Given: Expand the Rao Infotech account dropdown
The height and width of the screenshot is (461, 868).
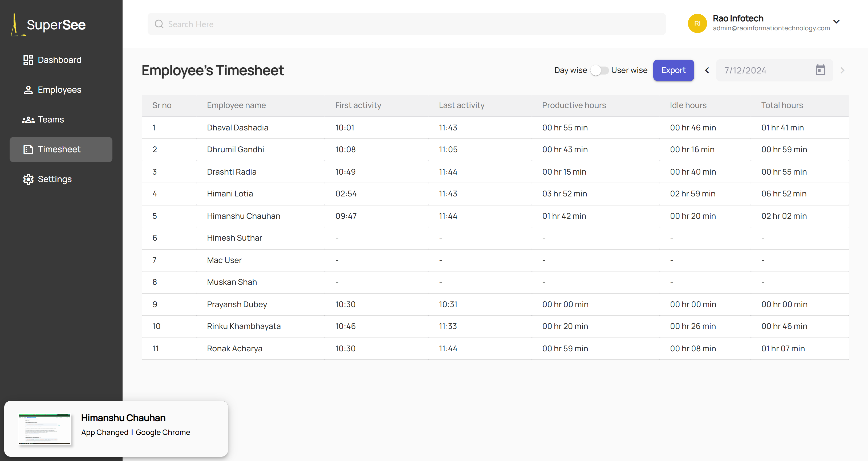Looking at the screenshot, I should 836,22.
